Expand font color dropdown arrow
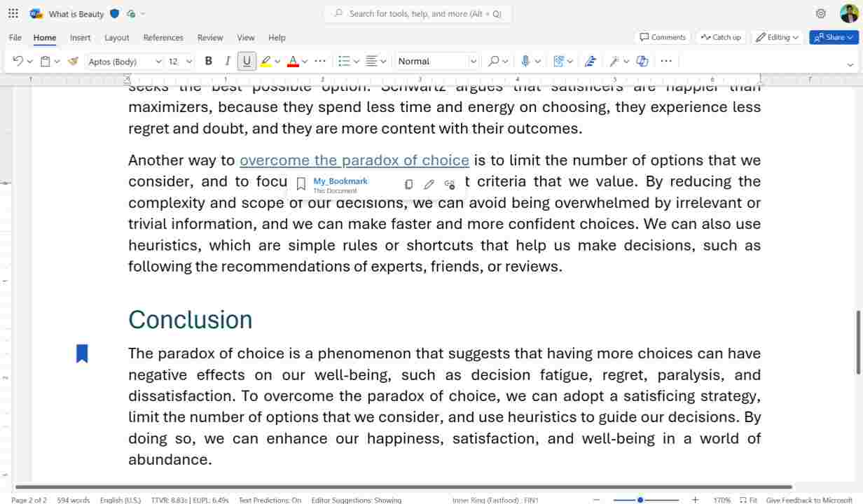 pyautogui.click(x=305, y=62)
